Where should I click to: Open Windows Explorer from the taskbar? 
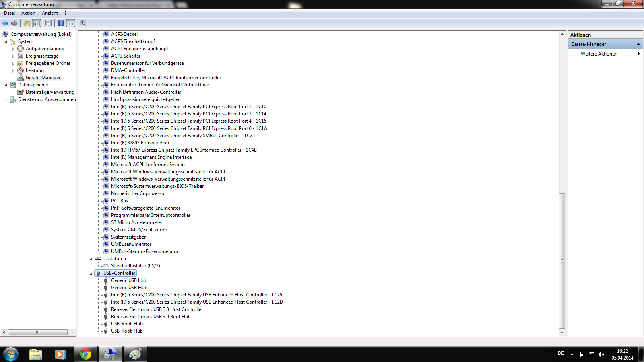(36, 354)
